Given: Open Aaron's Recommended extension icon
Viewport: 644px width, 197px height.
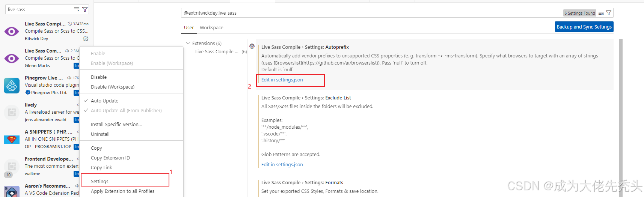Looking at the screenshot, I should [12, 191].
